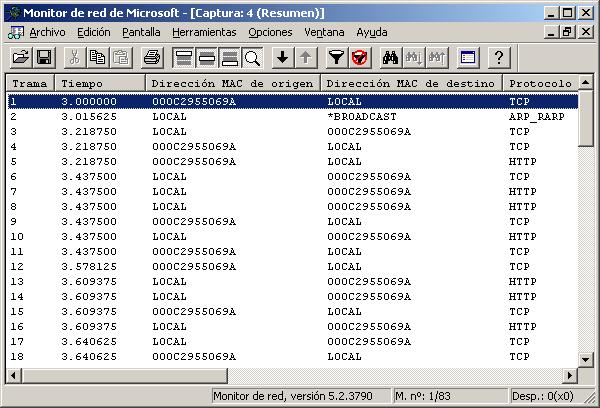
Task: Click the binoculars find frame icon
Action: (x=391, y=57)
